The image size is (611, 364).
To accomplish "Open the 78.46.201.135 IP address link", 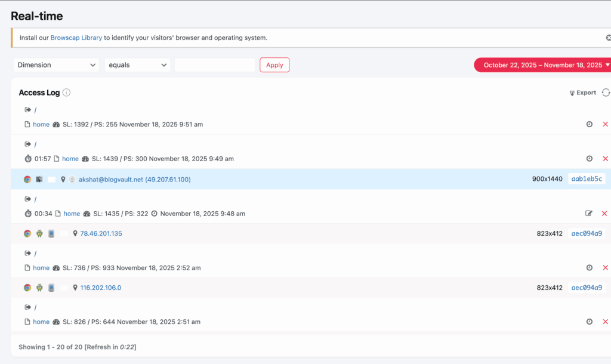I will point(101,233).
